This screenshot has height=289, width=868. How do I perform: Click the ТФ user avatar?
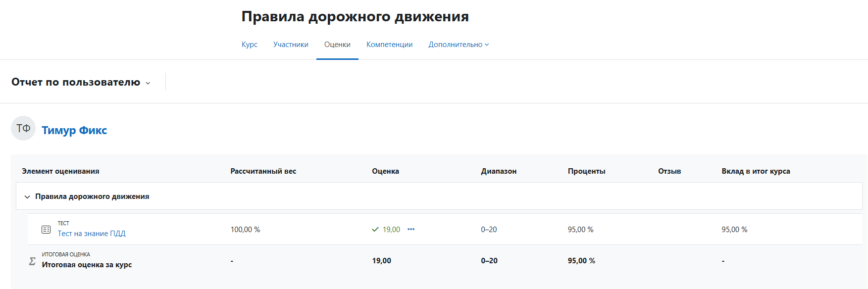23,129
